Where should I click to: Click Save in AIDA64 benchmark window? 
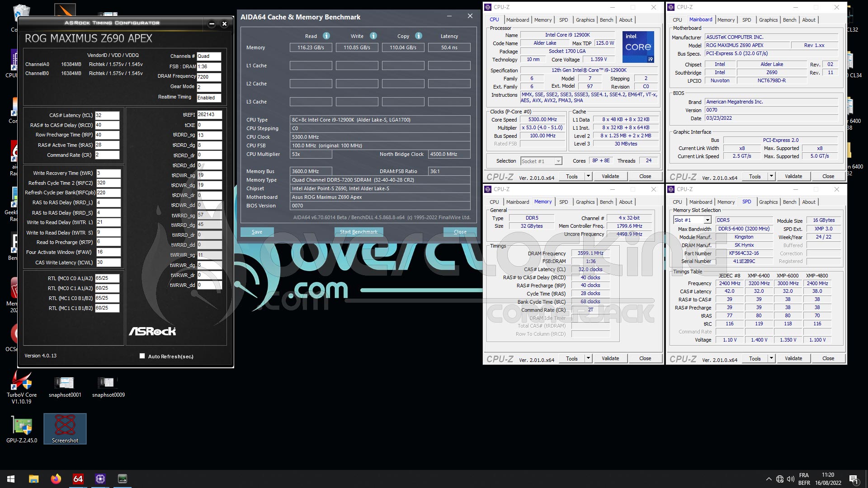point(257,232)
